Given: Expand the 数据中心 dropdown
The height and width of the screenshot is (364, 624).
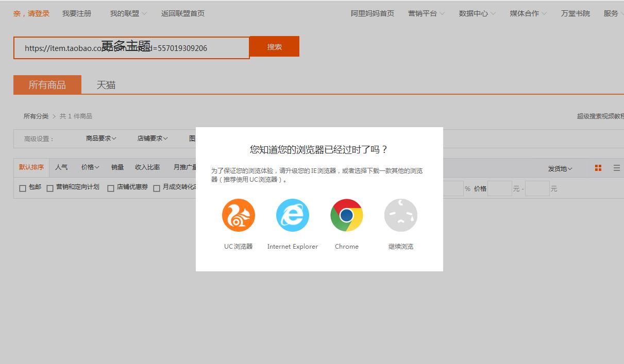Looking at the screenshot, I should pyautogui.click(x=477, y=13).
